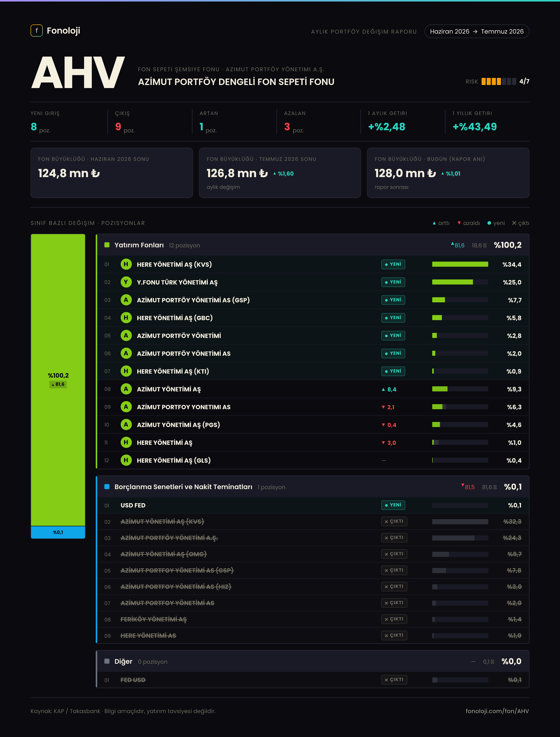
Task: Click the teal dot next to "yeni" legend
Action: pos(489,223)
